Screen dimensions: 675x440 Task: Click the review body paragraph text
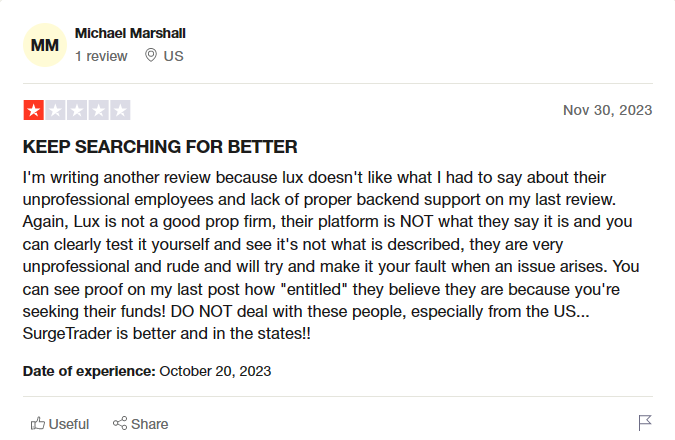(x=331, y=255)
